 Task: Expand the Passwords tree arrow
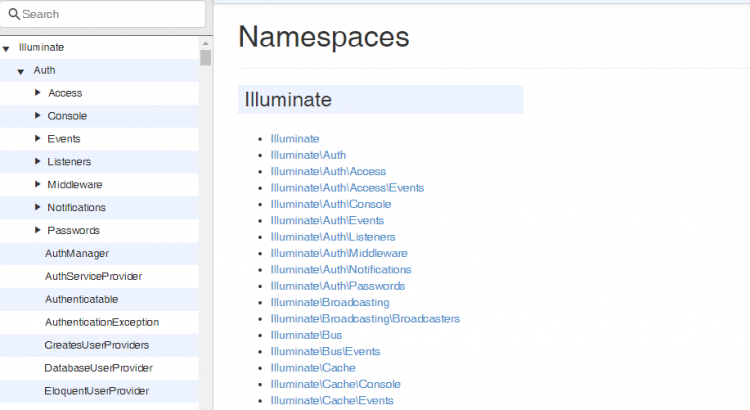tap(37, 231)
